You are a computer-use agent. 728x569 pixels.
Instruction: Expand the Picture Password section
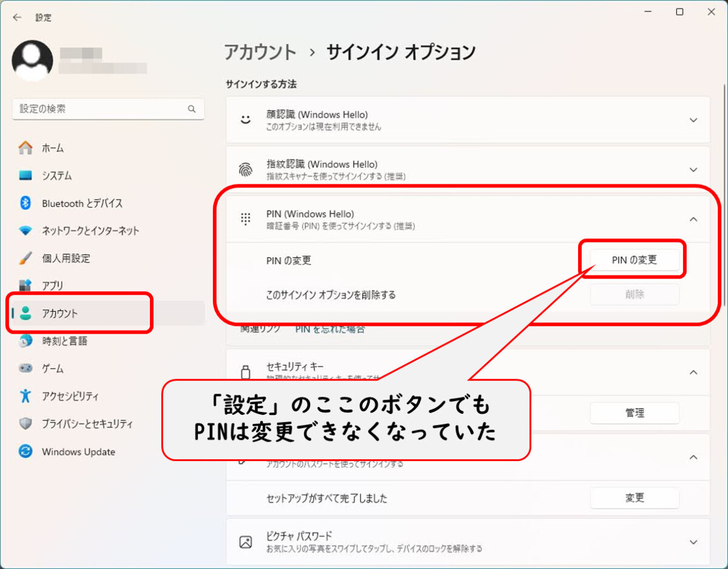click(x=693, y=542)
